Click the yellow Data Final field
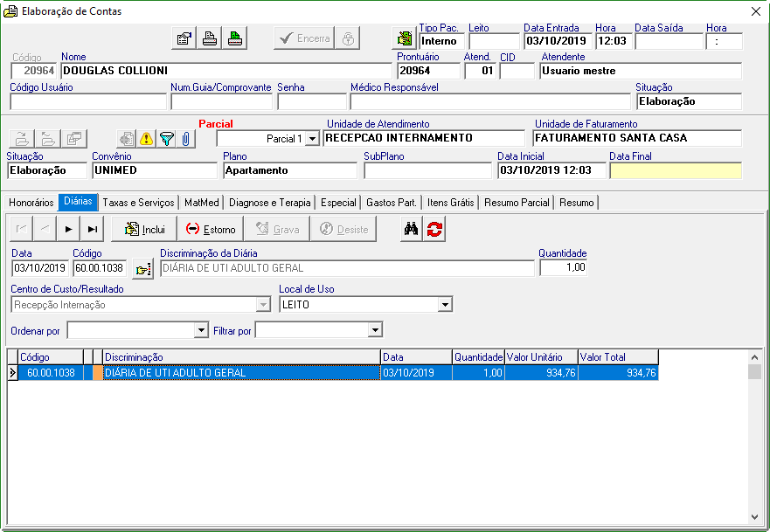This screenshot has height=532, width=770. pos(676,171)
